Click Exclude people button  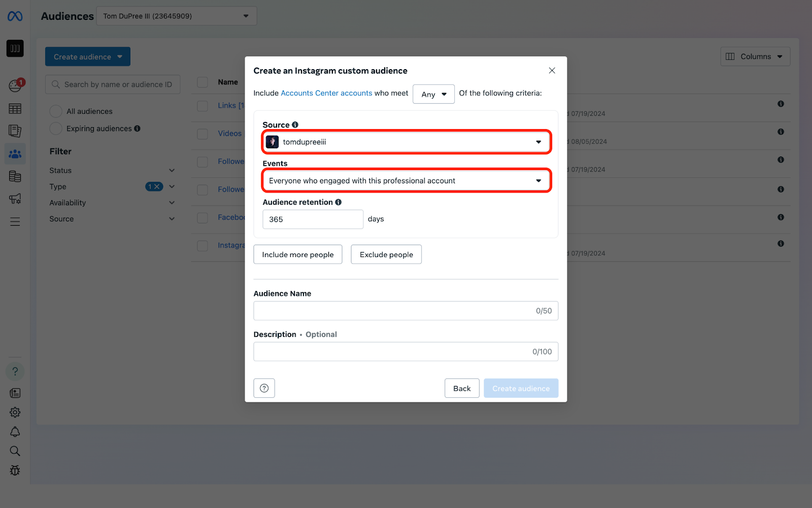(x=386, y=255)
